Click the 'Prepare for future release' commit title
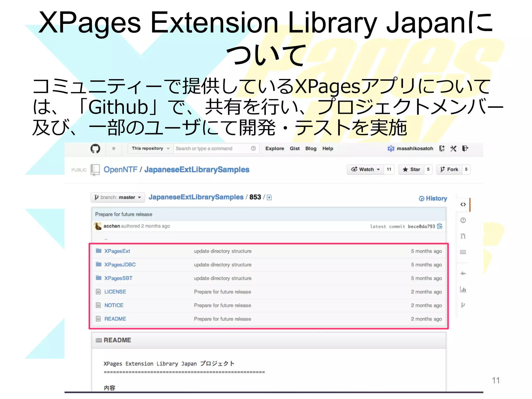This screenshot has width=532, height=399. [x=124, y=214]
